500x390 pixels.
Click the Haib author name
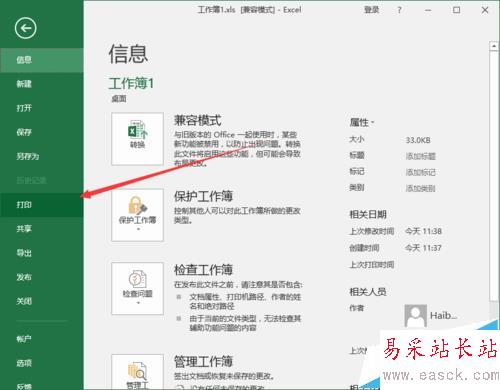pos(443,315)
